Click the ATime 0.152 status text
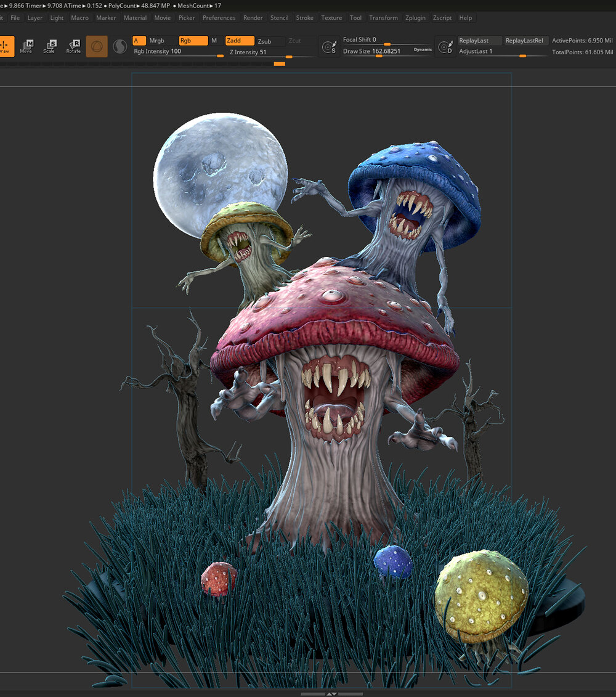616x697 pixels. (x=83, y=6)
